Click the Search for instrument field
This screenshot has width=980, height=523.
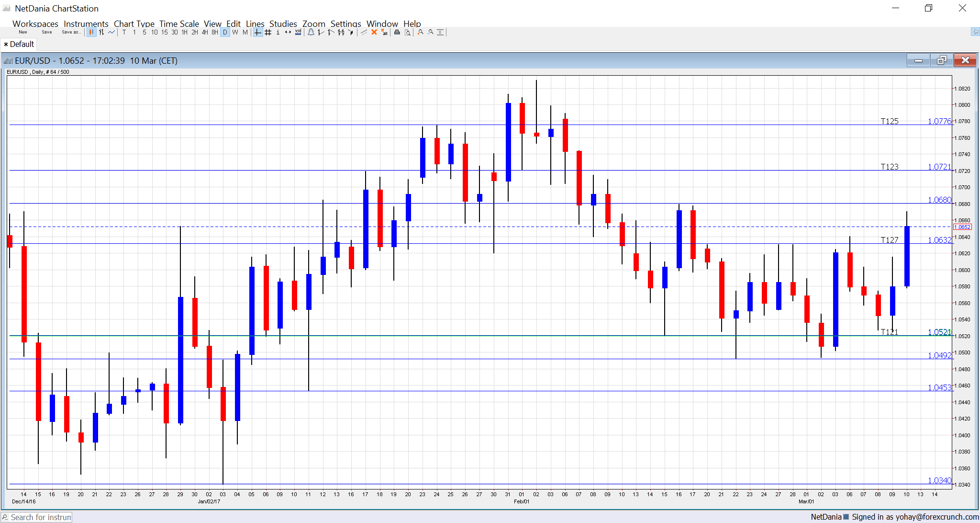(40, 517)
